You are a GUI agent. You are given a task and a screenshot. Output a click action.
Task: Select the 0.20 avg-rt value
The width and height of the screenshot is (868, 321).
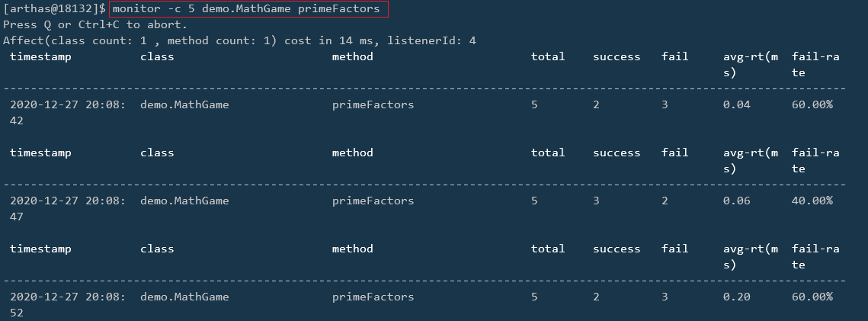(737, 297)
